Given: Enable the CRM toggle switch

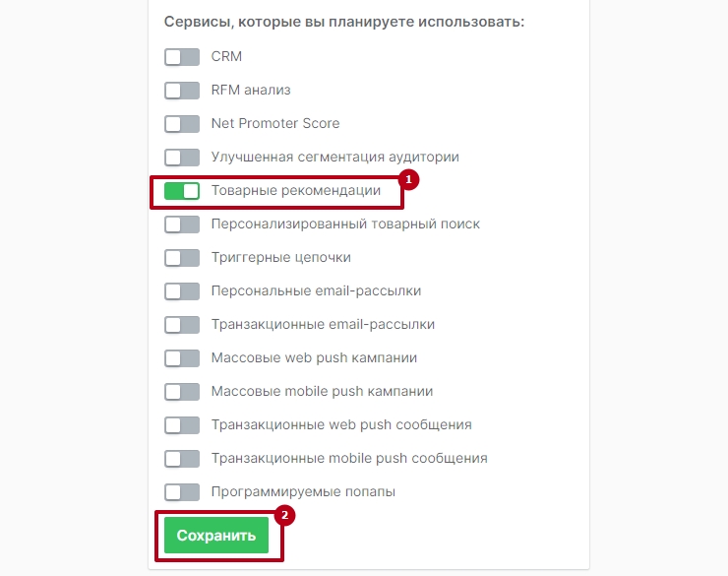Looking at the screenshot, I should click(182, 57).
